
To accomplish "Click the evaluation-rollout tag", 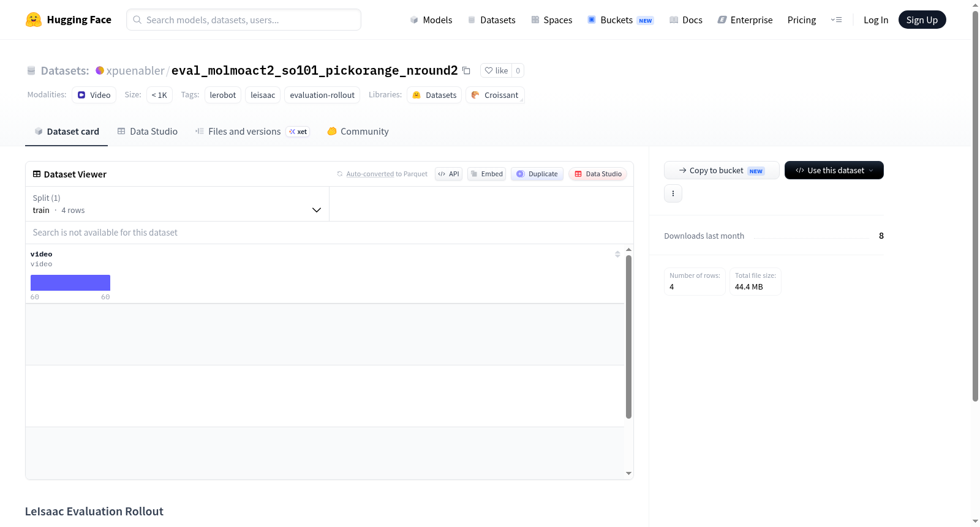I will 322,95.
